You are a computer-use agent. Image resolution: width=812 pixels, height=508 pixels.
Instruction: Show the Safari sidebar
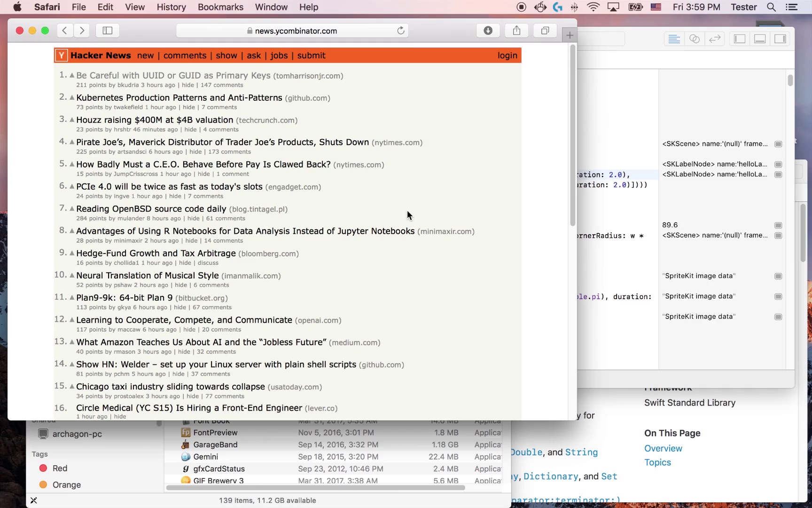coord(108,31)
